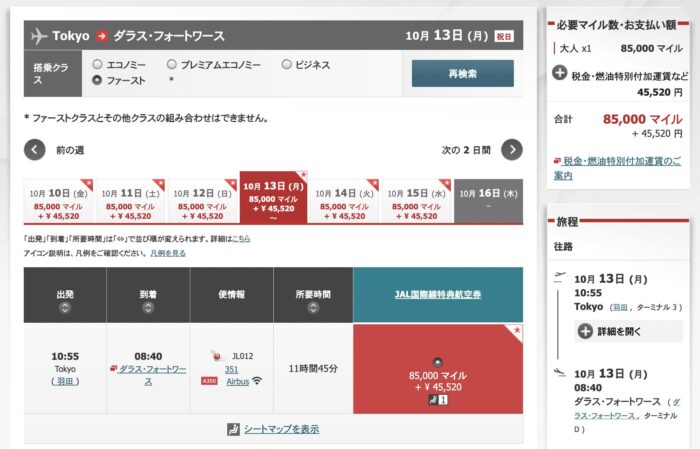Go to previous week with left arrow
700x449 pixels.
click(35, 150)
